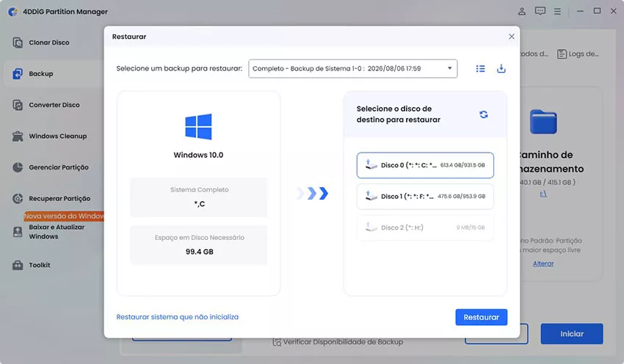624x364 pixels.
Task: Click the blue storage folder icon
Action: tap(543, 122)
